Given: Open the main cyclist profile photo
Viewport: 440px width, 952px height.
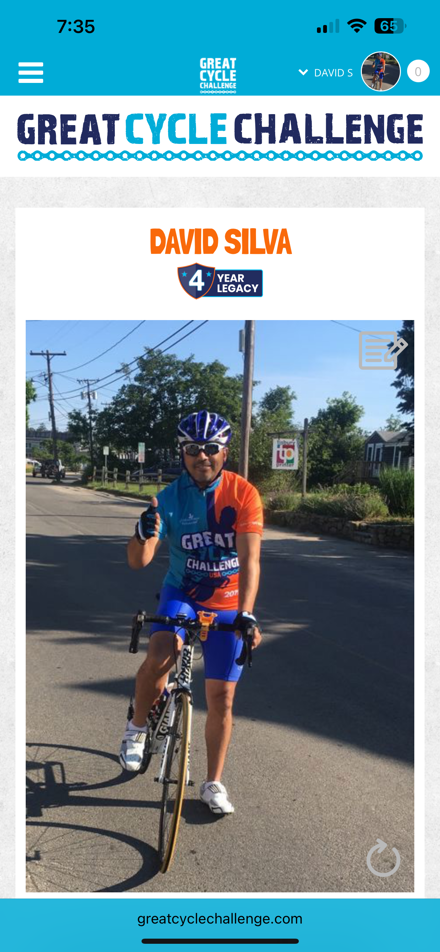Looking at the screenshot, I should tap(220, 605).
